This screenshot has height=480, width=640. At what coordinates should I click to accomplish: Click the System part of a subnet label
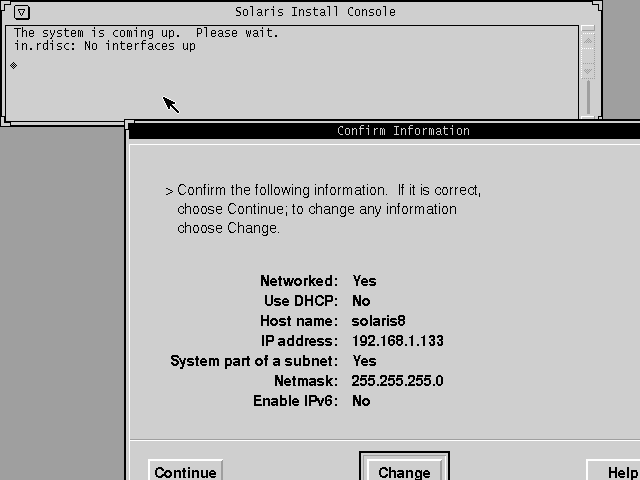coord(254,361)
